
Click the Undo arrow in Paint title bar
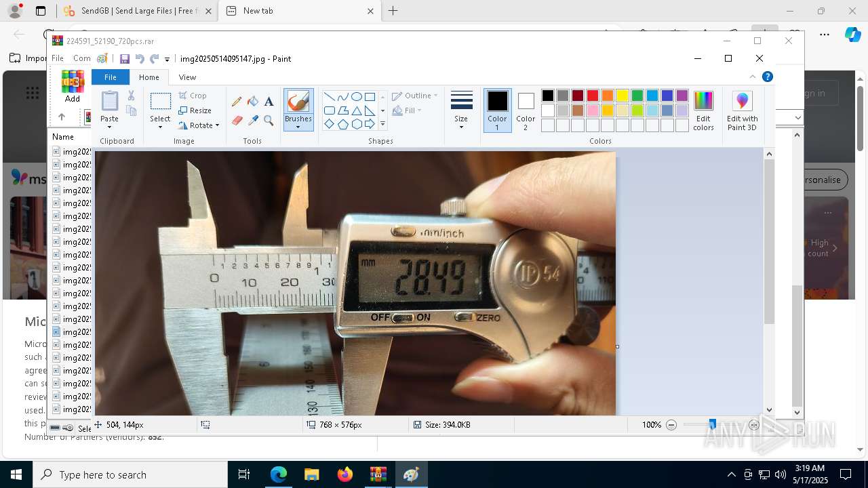(x=140, y=59)
